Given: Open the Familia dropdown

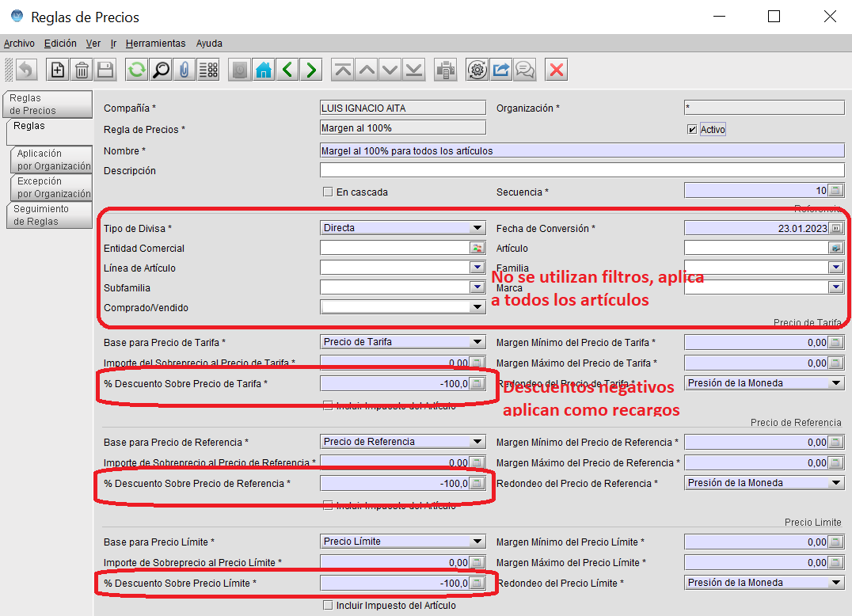Looking at the screenshot, I should pyautogui.click(x=836, y=268).
